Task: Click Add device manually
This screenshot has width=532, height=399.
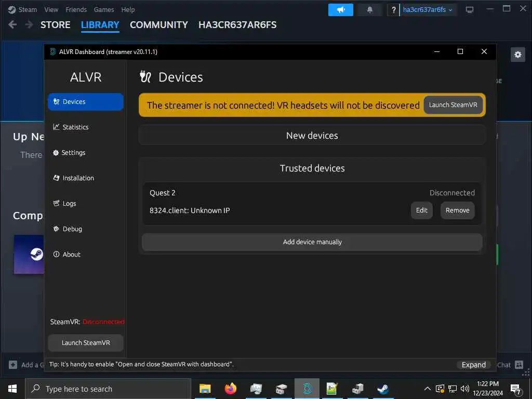Action: 312,242
